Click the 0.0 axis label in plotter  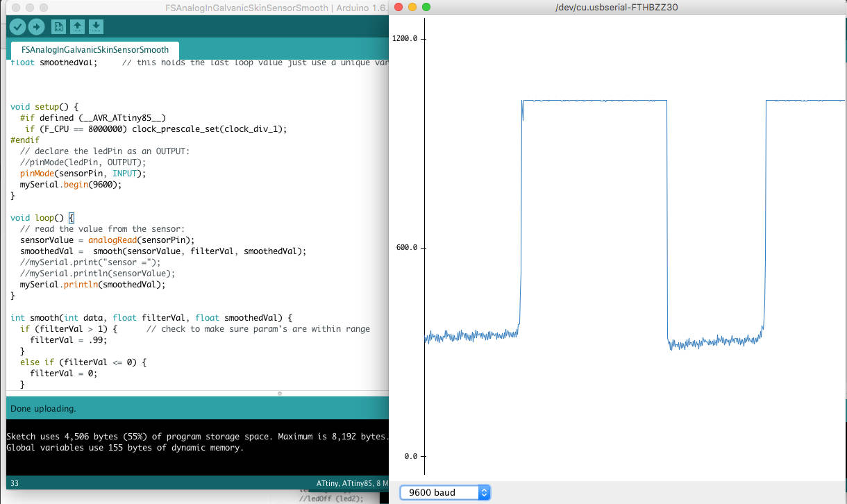click(x=411, y=457)
